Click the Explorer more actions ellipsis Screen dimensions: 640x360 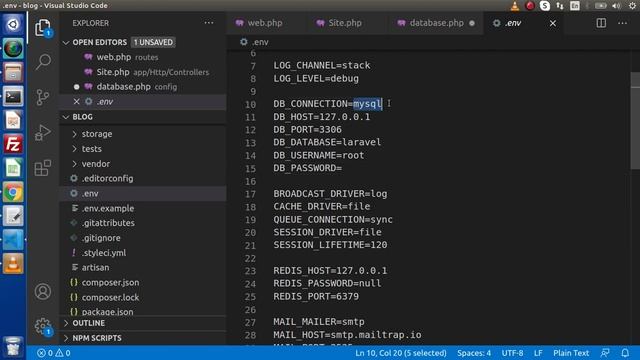[x=209, y=23]
